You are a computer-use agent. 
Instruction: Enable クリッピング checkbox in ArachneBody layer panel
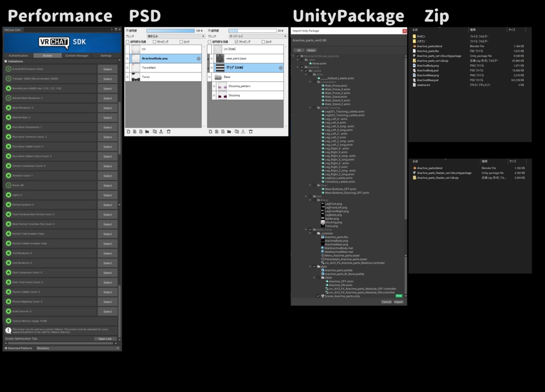point(155,41)
